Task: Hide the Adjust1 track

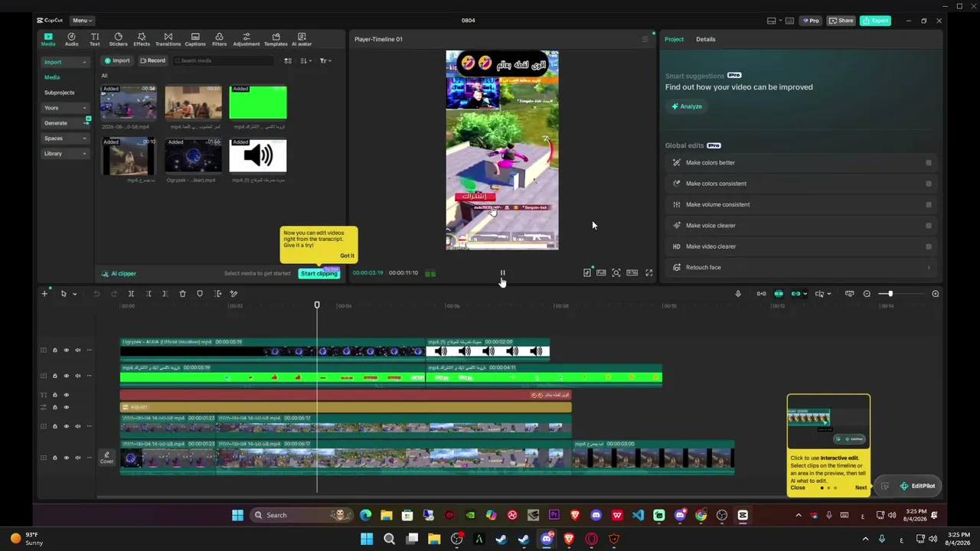Action: point(66,407)
